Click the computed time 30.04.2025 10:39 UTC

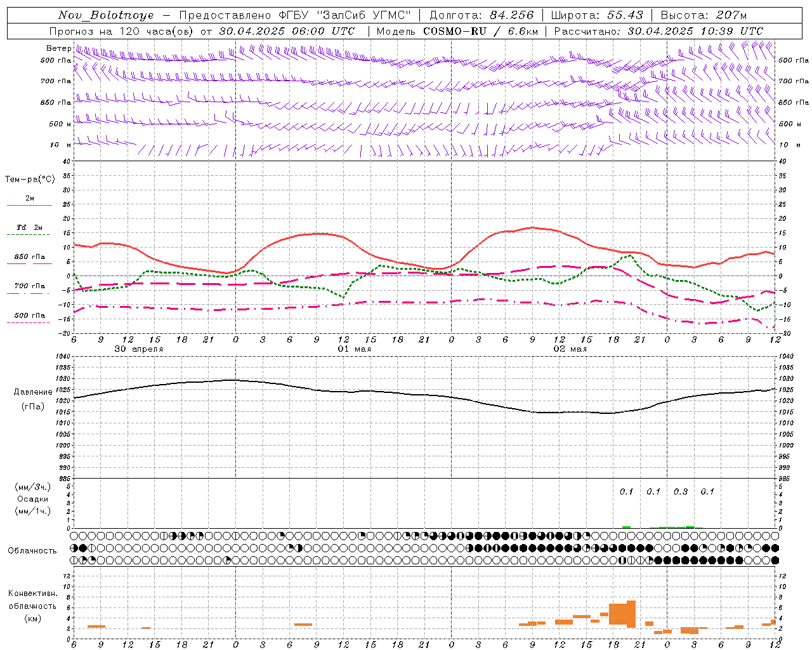point(695,31)
